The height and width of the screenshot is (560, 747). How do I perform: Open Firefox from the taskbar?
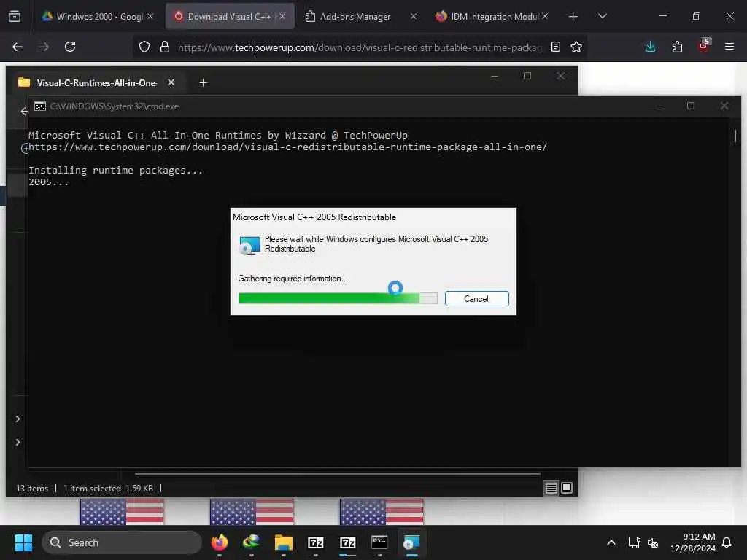pyautogui.click(x=219, y=542)
